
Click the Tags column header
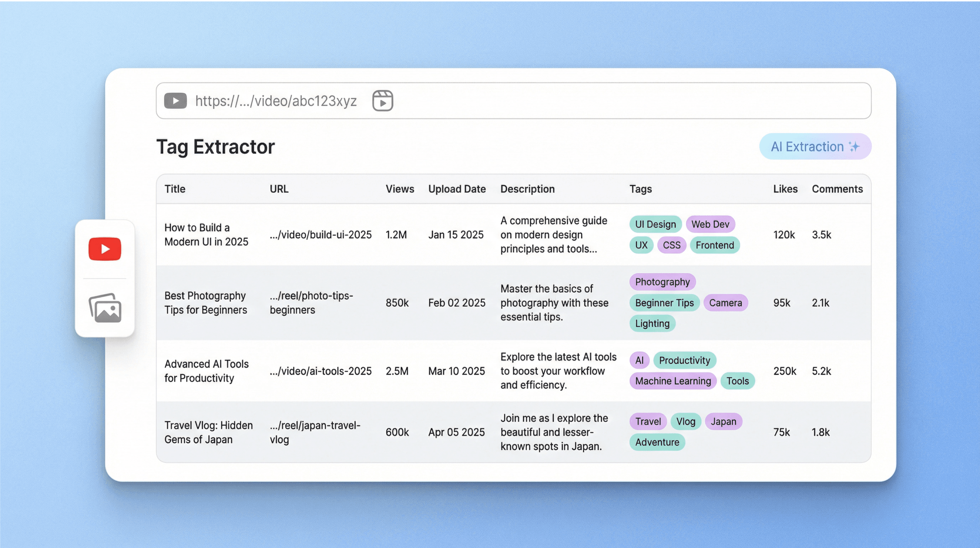(640, 189)
